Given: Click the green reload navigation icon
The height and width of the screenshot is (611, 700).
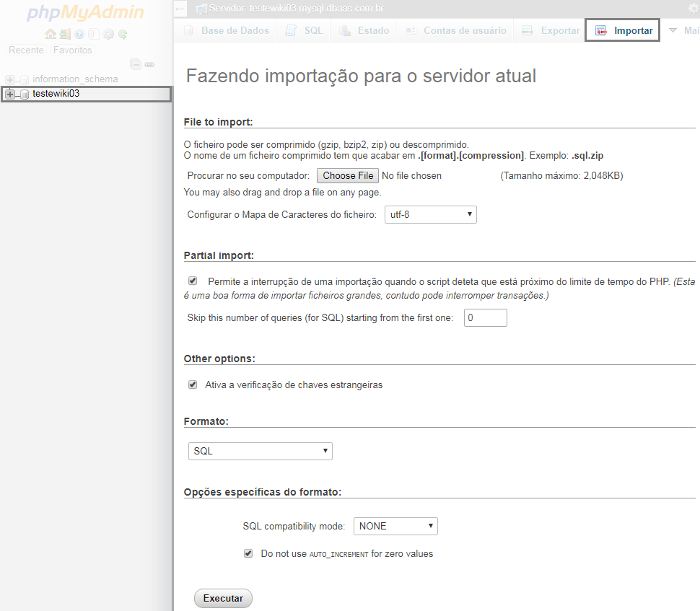Looking at the screenshot, I should [123, 34].
